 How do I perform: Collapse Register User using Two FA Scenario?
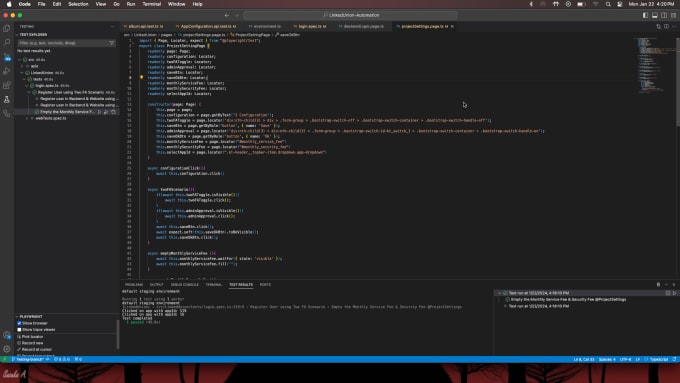(x=29, y=92)
